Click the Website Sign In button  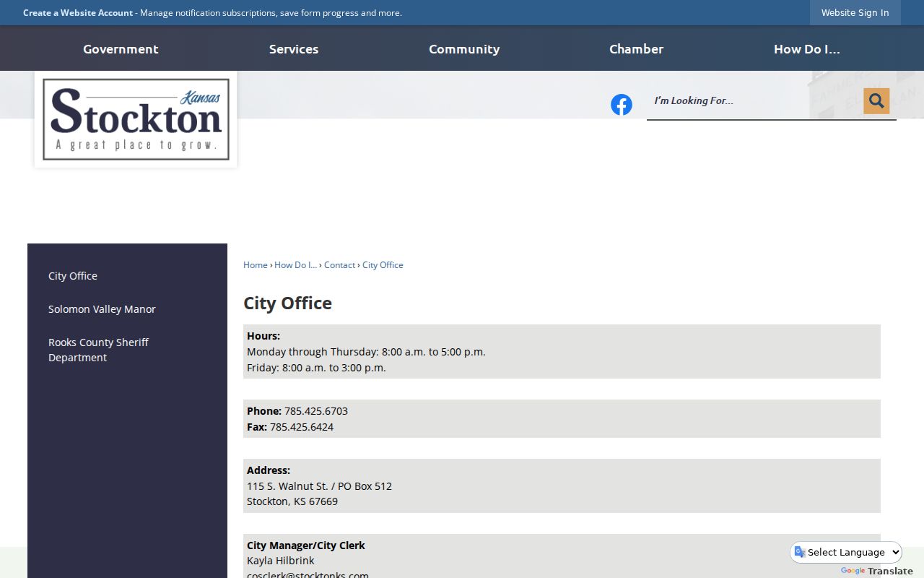point(855,13)
